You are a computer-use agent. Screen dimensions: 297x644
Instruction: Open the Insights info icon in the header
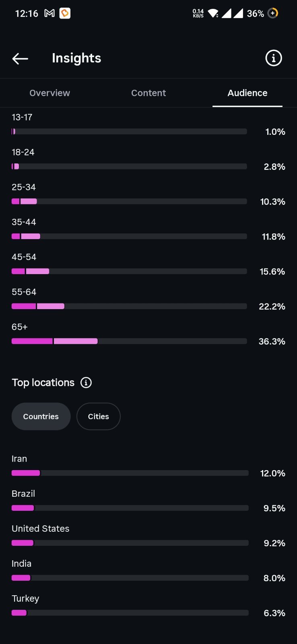pyautogui.click(x=274, y=58)
